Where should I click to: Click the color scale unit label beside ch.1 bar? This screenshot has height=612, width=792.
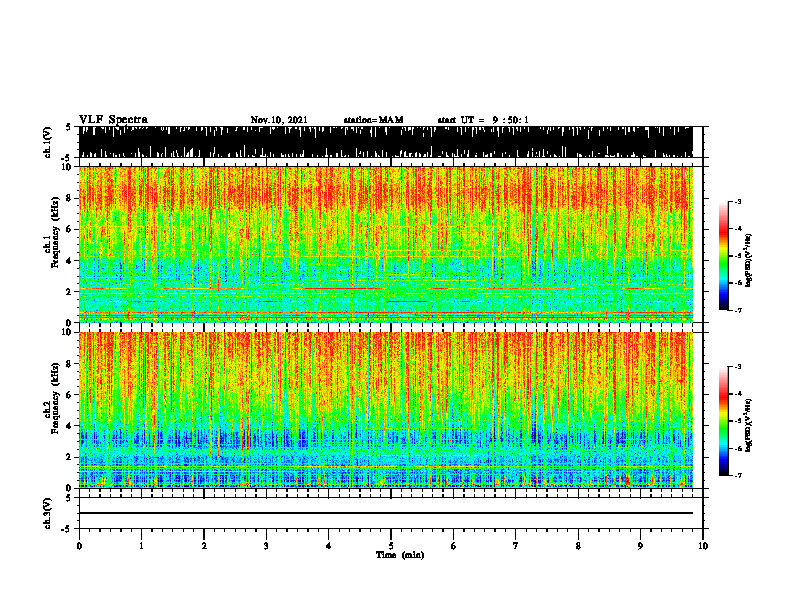coord(749,261)
